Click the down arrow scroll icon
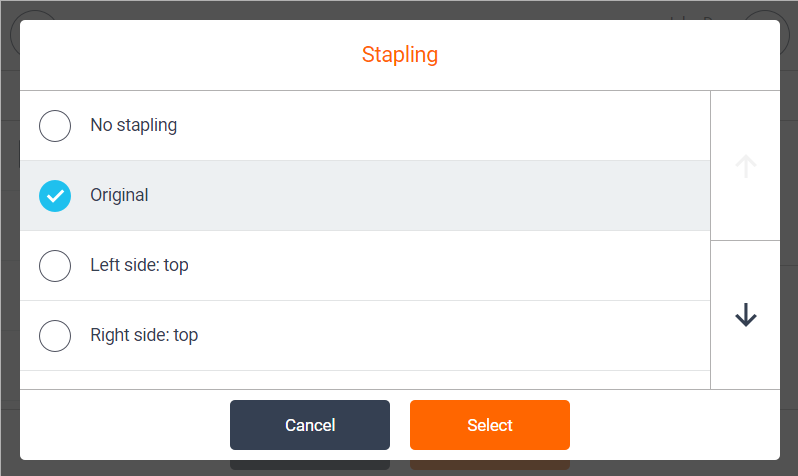 [x=746, y=315]
